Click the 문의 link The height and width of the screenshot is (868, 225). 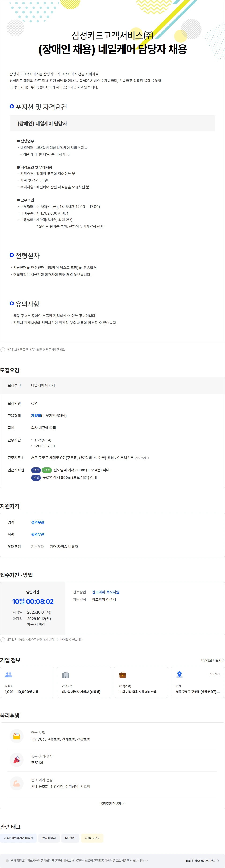point(51,350)
